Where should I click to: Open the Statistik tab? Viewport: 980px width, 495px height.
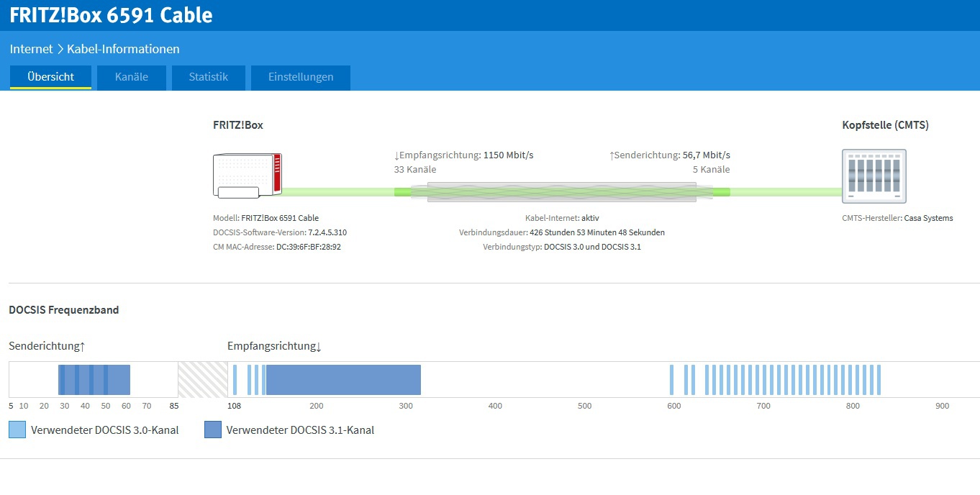[x=209, y=77]
